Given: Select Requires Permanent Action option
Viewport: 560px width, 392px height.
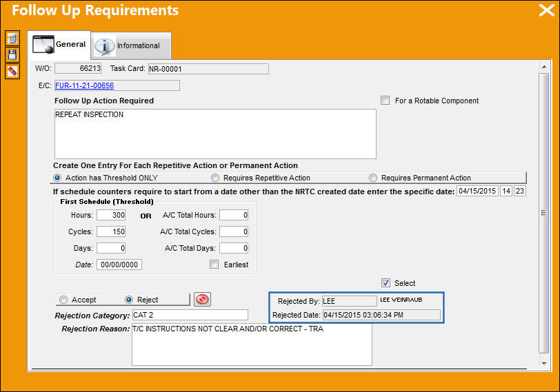Looking at the screenshot, I should 373,178.
